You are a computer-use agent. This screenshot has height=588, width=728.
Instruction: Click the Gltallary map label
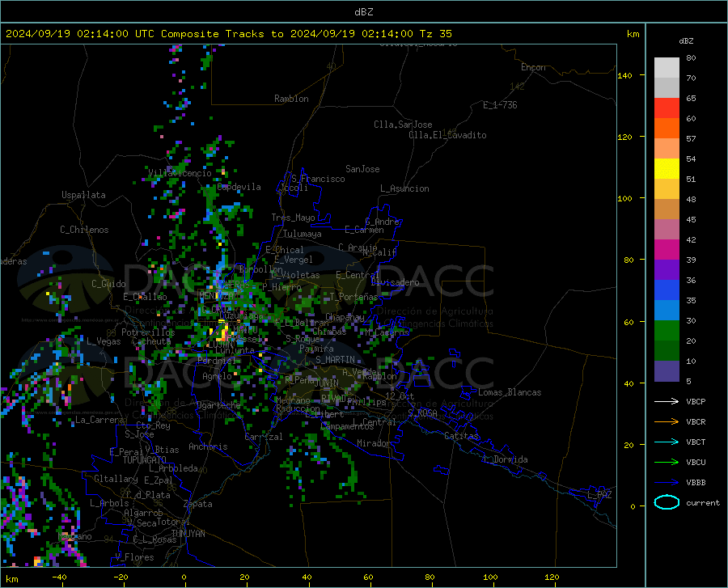pyautogui.click(x=116, y=479)
